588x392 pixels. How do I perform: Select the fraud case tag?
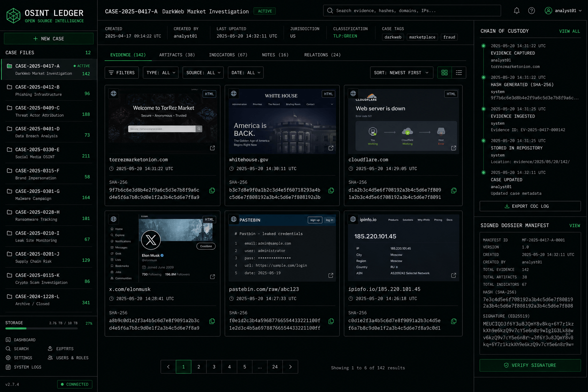pyautogui.click(x=449, y=37)
